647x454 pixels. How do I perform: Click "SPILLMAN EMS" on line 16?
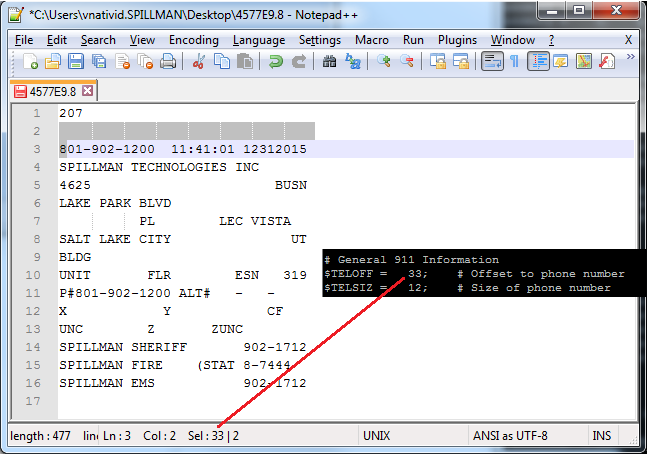click(107, 383)
